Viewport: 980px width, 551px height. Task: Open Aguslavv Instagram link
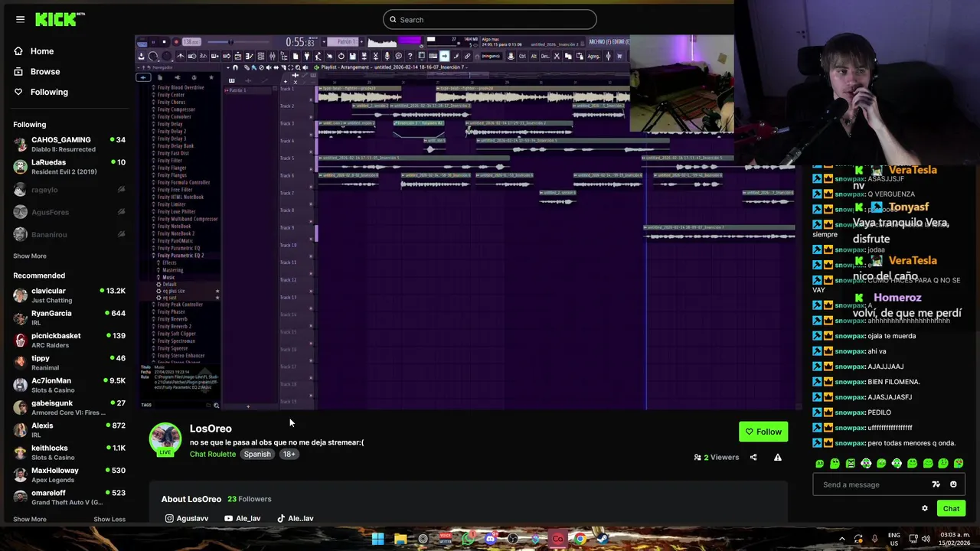tap(187, 518)
